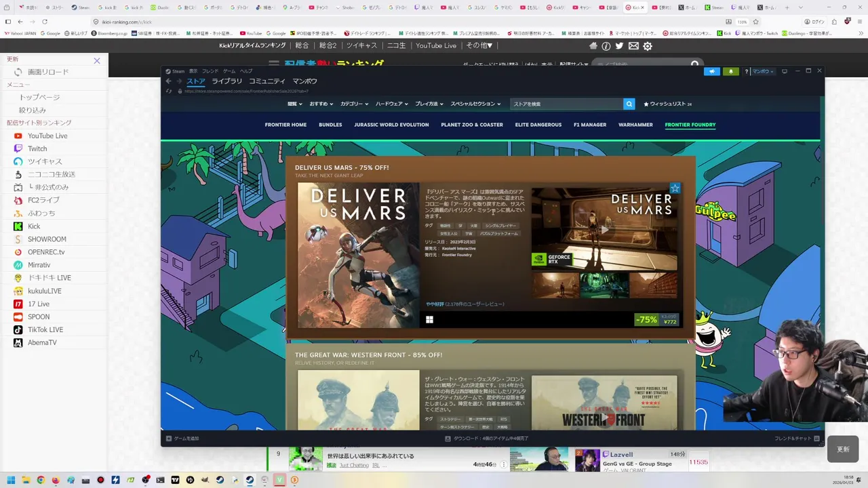
Task: Select FRONTIER HOME sale tab
Action: (x=285, y=125)
